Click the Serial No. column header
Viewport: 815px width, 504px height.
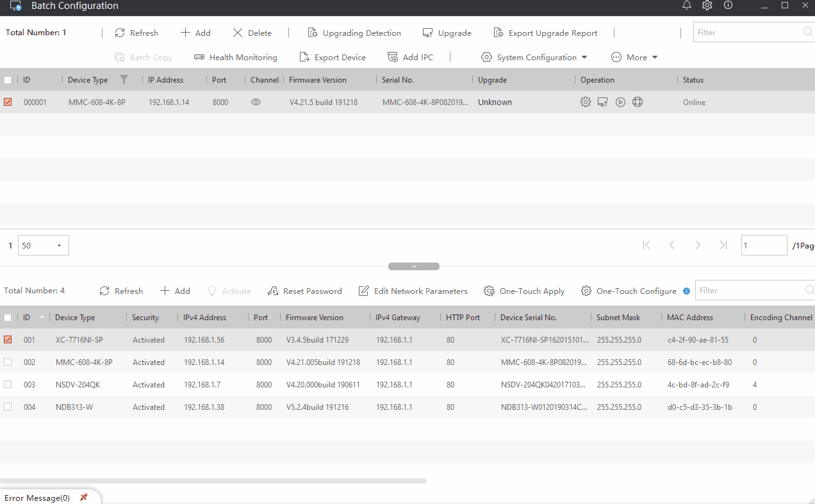(398, 80)
